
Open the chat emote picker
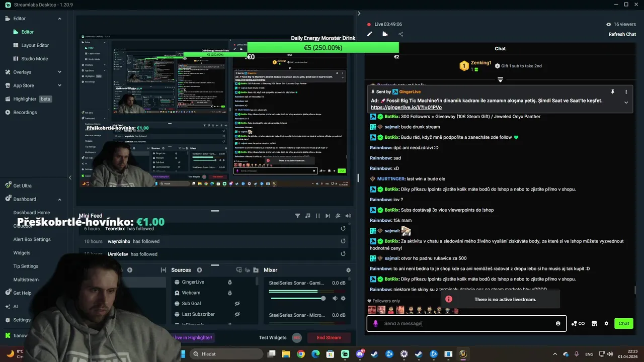[x=558, y=323]
